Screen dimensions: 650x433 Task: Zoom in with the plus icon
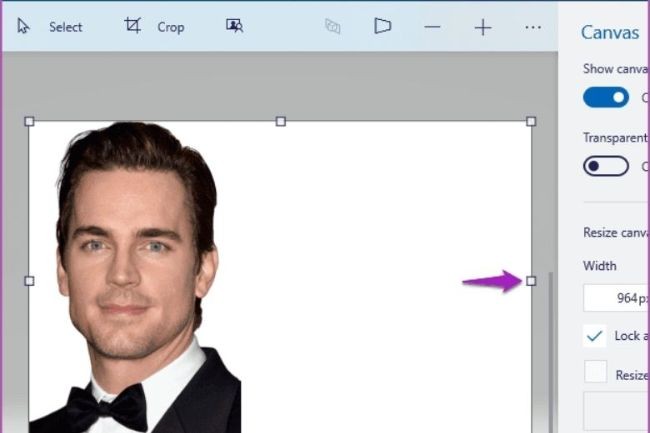(x=483, y=27)
